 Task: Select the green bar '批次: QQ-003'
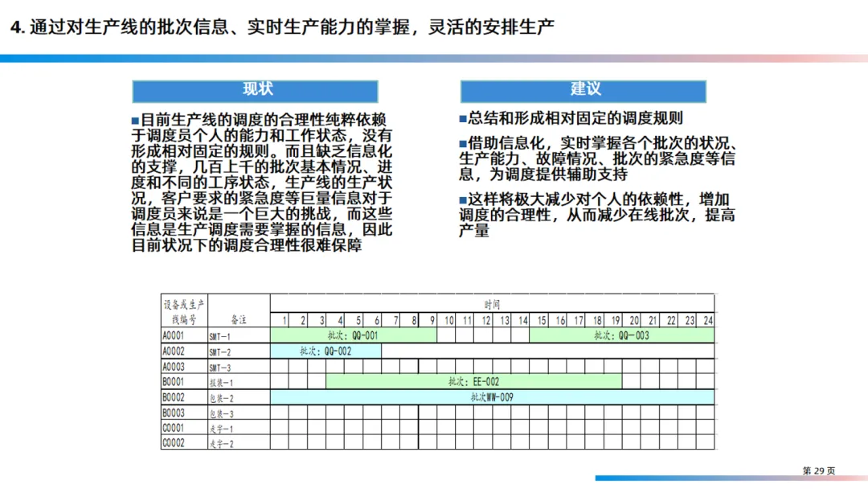[x=621, y=335]
